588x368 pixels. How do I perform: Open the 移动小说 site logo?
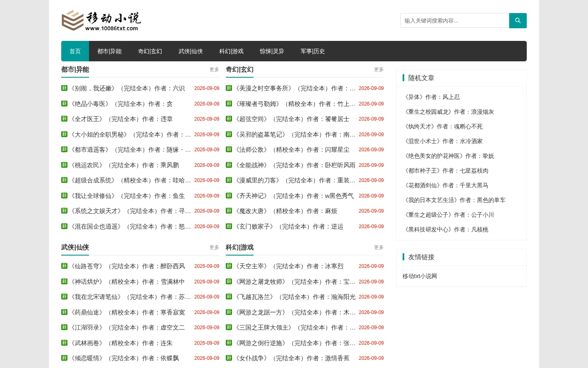coord(101,20)
